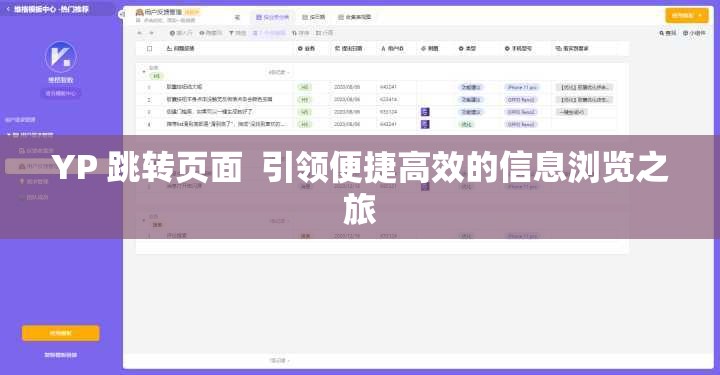The image size is (720, 375).
Task: Open attachment thumbnail in row 3
Action: [425, 112]
